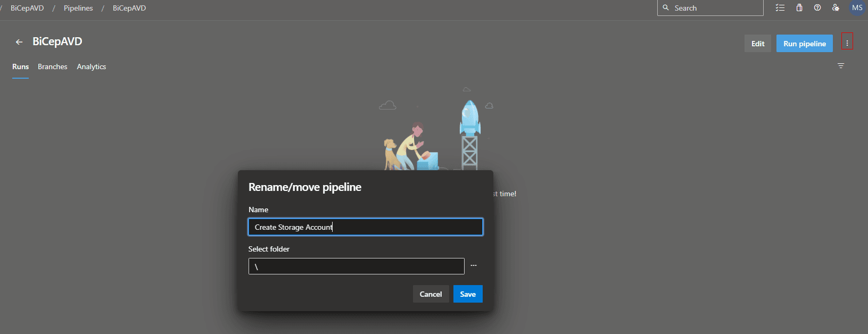868x334 pixels.
Task: Click the filter icon above the runs list
Action: (841, 66)
